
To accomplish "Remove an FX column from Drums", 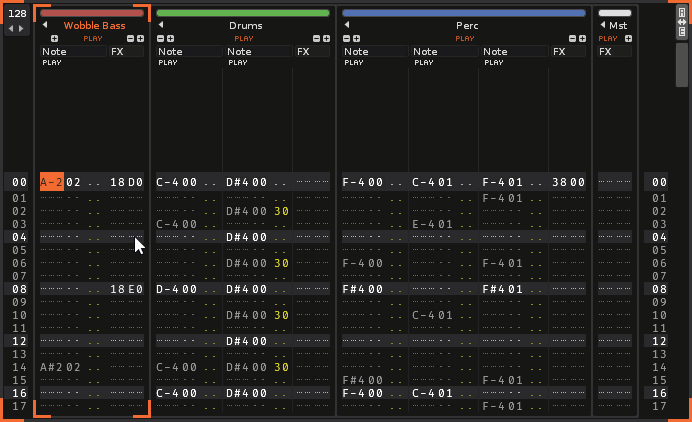I will [316, 38].
